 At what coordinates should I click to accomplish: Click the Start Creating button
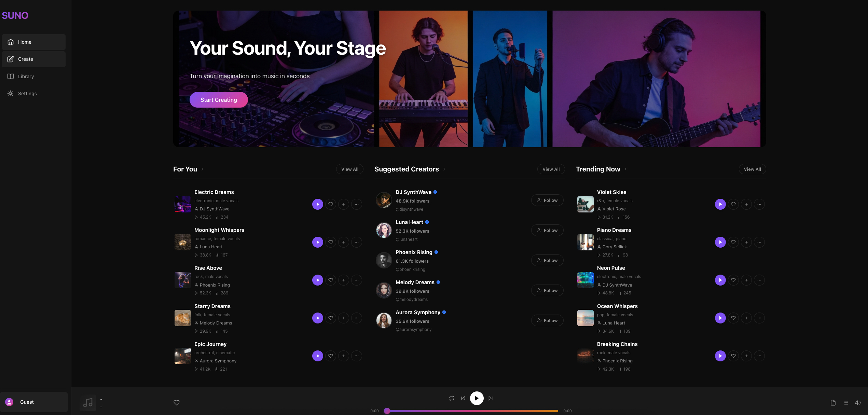(219, 100)
